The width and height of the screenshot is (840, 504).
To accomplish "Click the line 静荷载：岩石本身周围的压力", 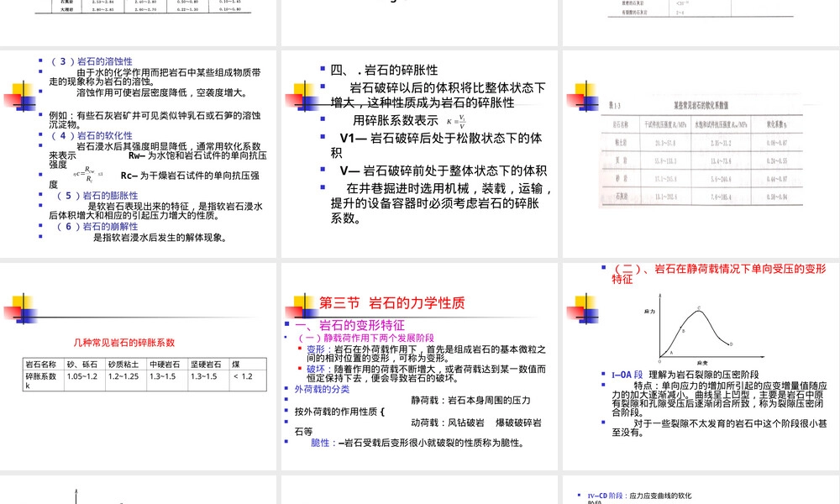I will tap(471, 400).
